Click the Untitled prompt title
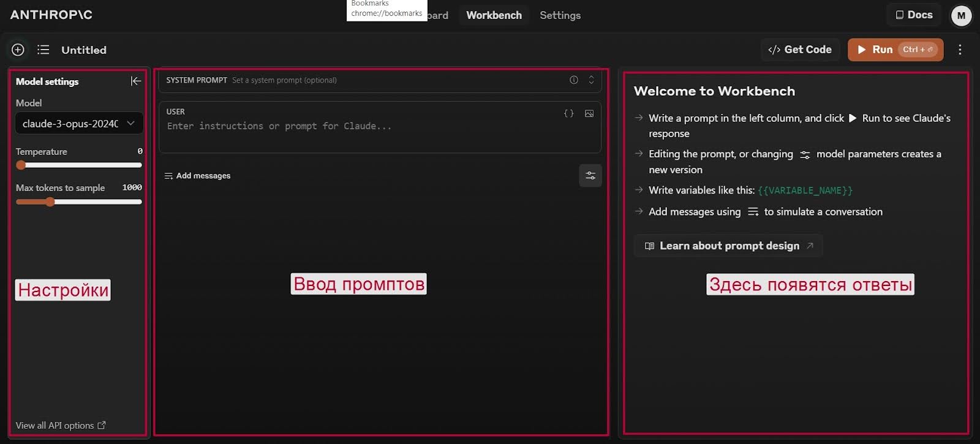 point(84,50)
